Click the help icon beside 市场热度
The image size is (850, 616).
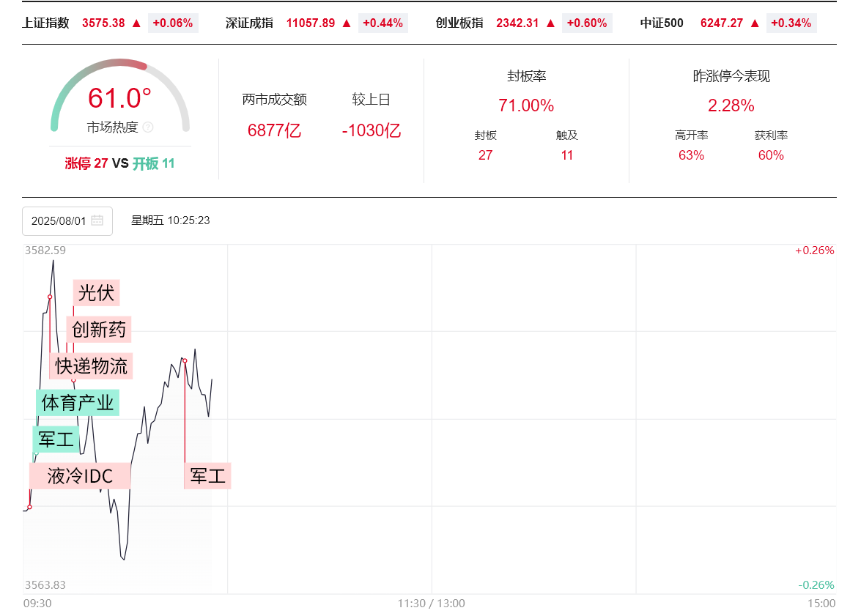(148, 127)
